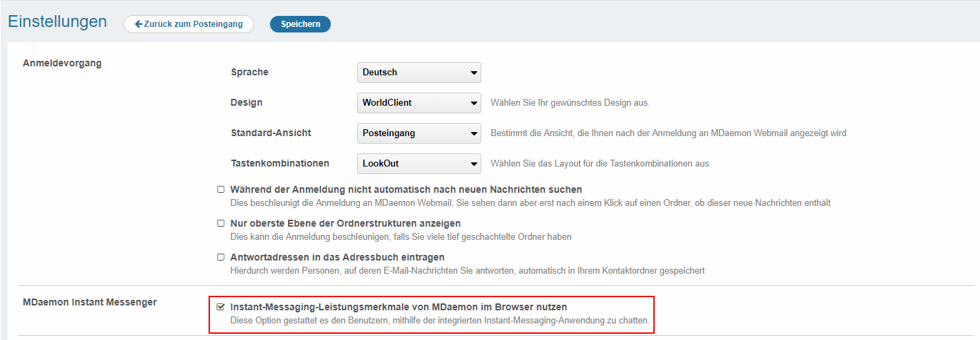Click the Anmeldevorgang section label
The width and height of the screenshot is (980, 340).
pyautogui.click(x=62, y=63)
